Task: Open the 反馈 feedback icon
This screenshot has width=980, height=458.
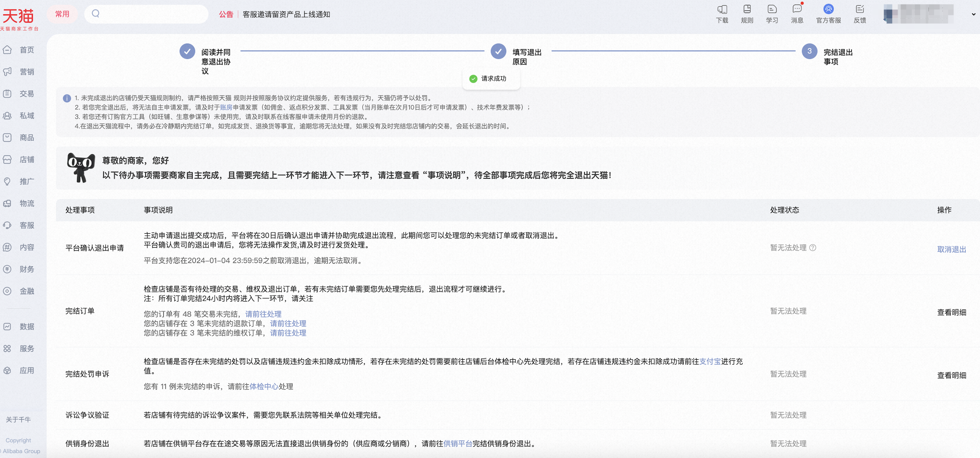Action: tap(860, 9)
